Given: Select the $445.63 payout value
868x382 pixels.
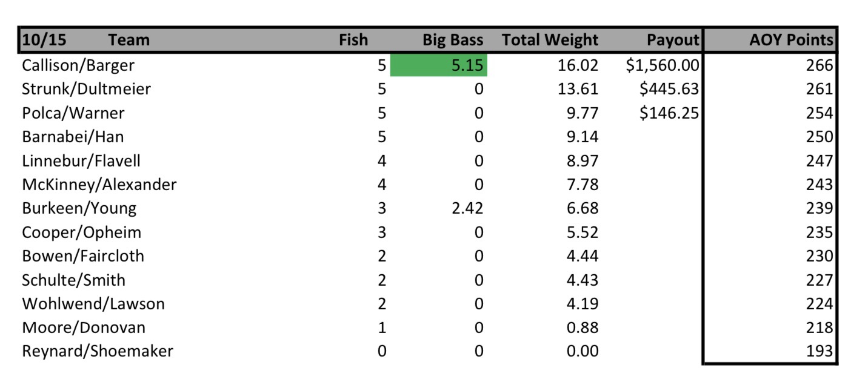Looking at the screenshot, I should pos(669,90).
